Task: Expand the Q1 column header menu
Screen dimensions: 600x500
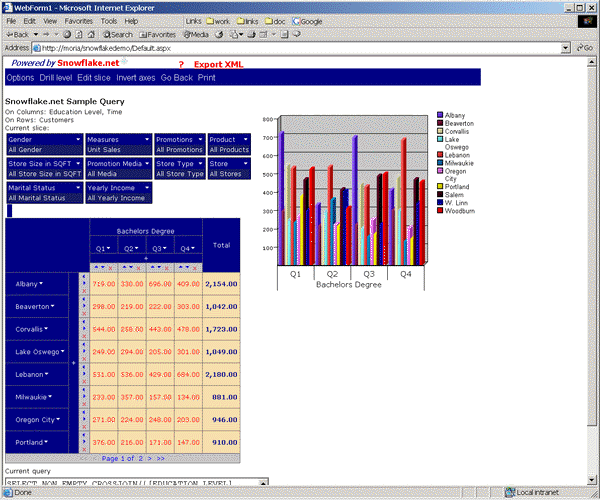Action: pos(108,248)
